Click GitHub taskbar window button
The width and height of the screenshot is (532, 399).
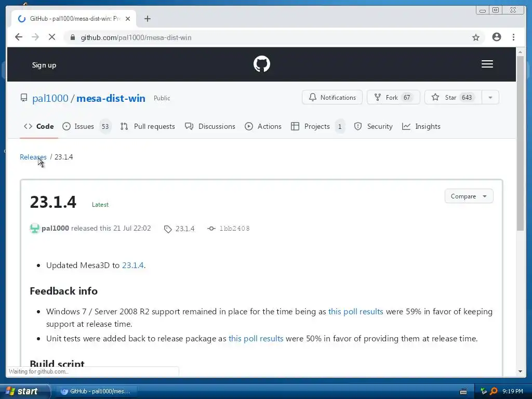point(96,391)
